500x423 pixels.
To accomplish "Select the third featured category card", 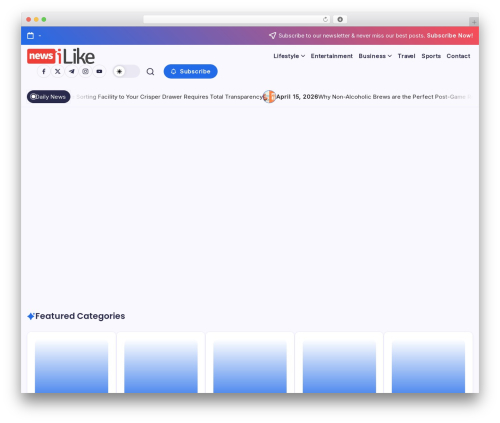I will click(250, 363).
